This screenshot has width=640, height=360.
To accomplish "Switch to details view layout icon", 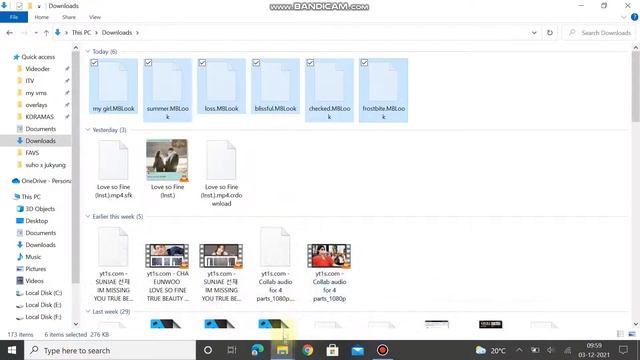I will pos(620,334).
